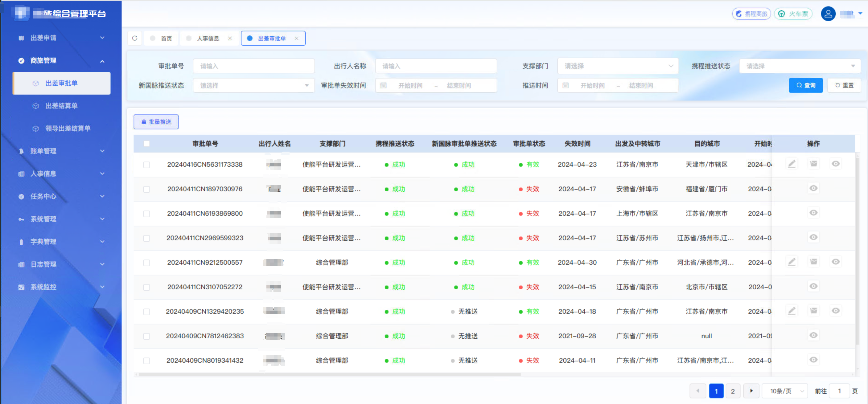Go to page 2

[x=733, y=391]
